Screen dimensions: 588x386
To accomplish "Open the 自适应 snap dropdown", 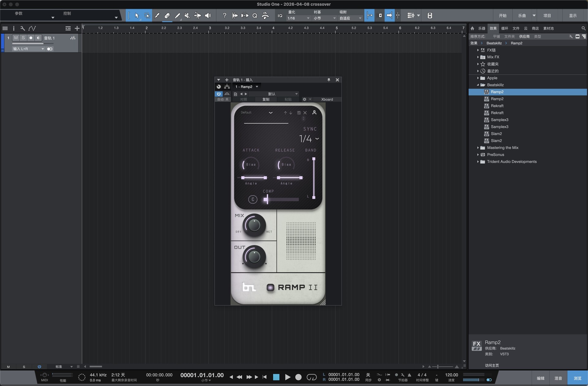I will click(350, 18).
